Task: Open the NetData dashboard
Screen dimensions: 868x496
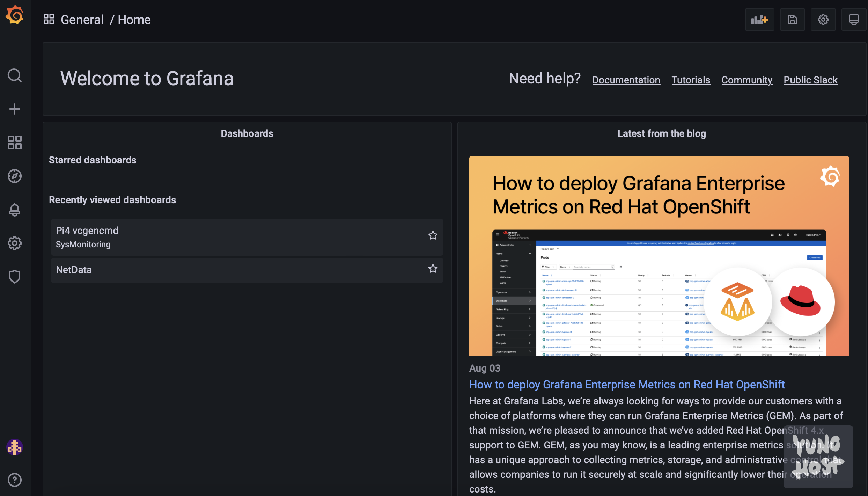Action: (247, 270)
